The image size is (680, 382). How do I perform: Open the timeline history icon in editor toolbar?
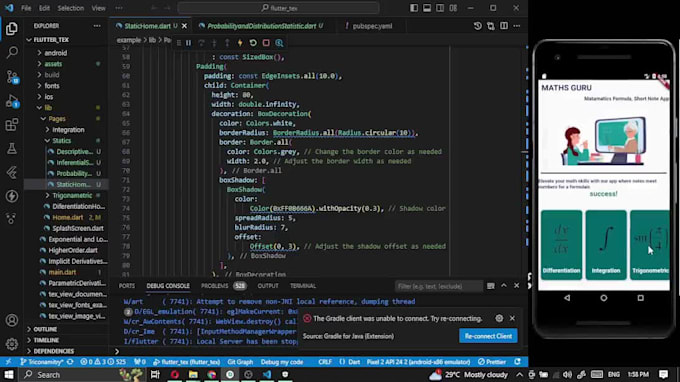pos(477,26)
